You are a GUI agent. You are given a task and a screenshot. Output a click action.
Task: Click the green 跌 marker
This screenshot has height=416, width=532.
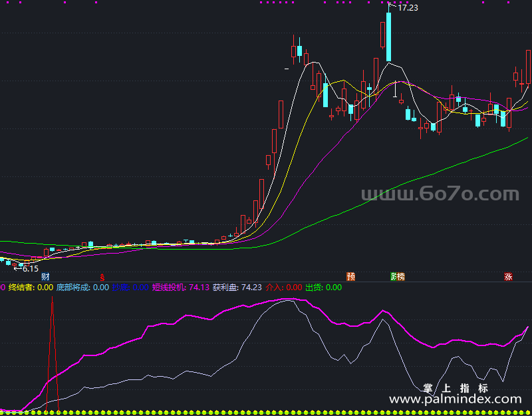[x=394, y=277]
